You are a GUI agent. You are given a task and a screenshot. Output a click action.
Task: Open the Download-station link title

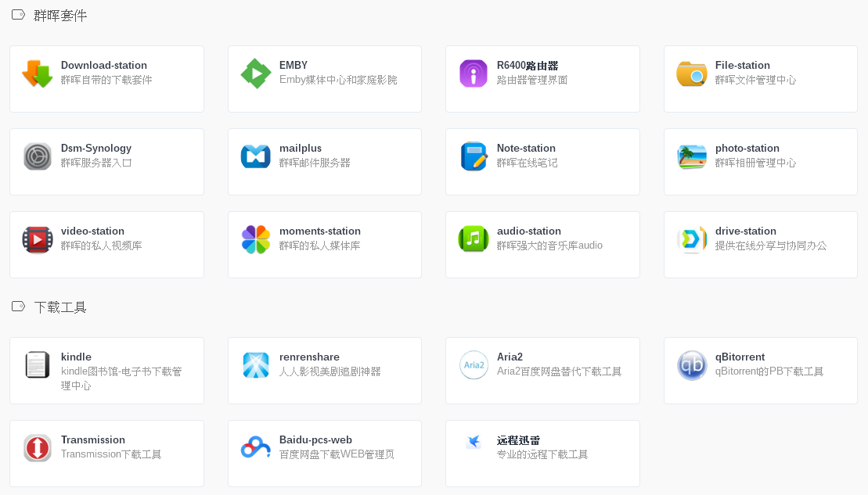tap(104, 65)
